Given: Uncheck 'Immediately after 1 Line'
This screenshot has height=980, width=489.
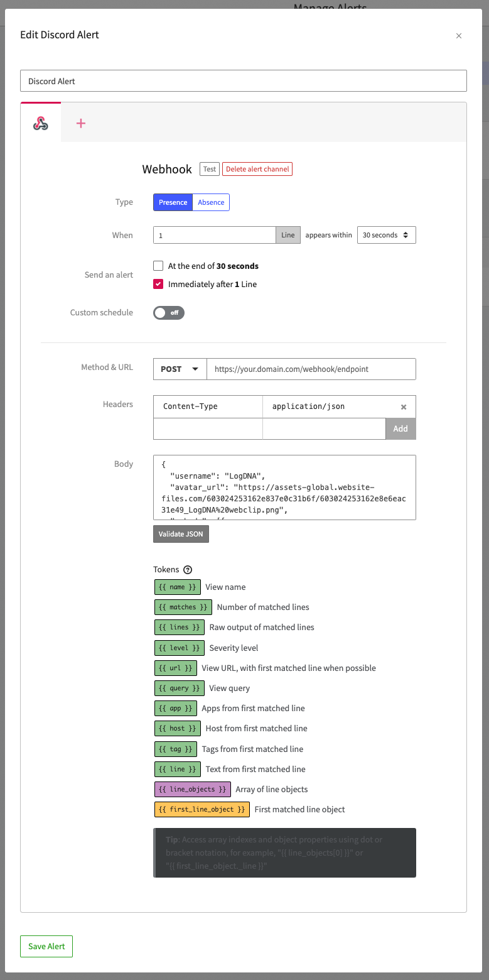Looking at the screenshot, I should click(158, 283).
